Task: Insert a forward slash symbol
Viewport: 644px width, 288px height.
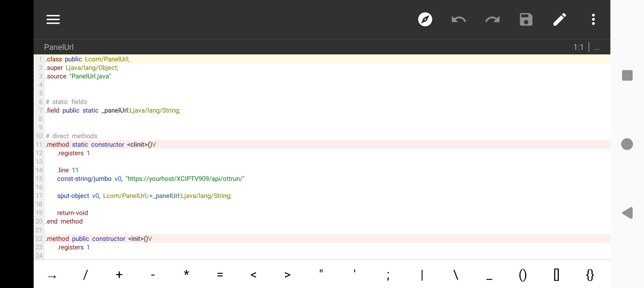Action: pos(85,275)
